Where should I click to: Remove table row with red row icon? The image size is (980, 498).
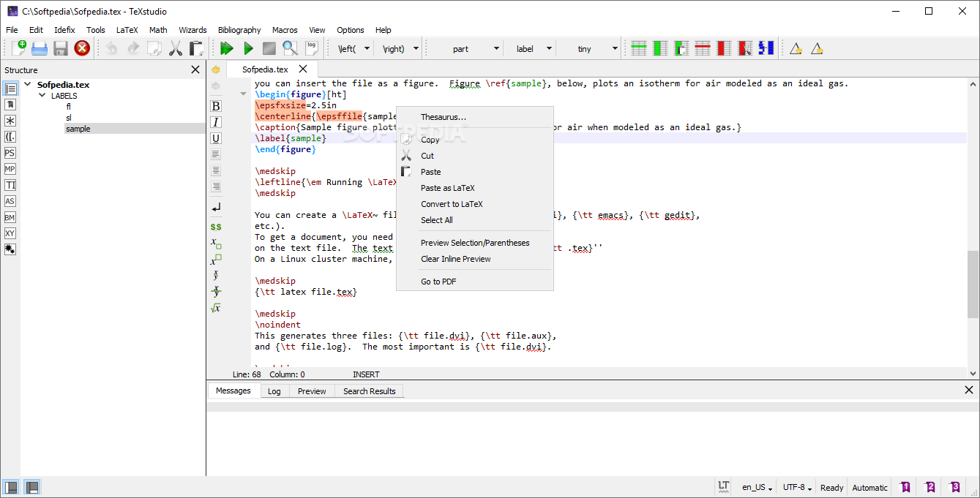coord(703,48)
